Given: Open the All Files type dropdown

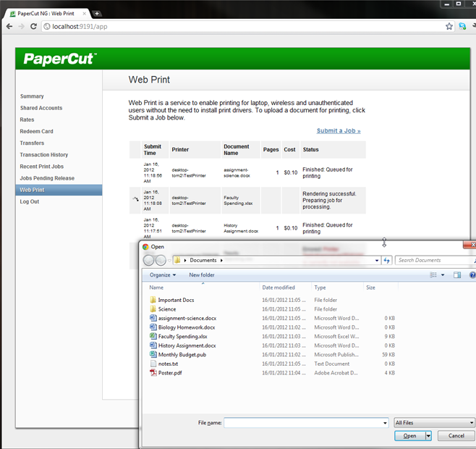Looking at the screenshot, I should [434, 422].
